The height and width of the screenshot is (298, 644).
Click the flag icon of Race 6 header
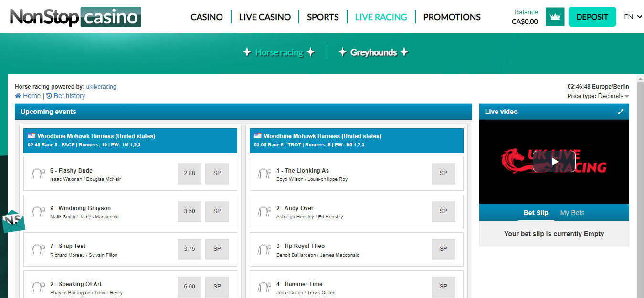[258, 136]
